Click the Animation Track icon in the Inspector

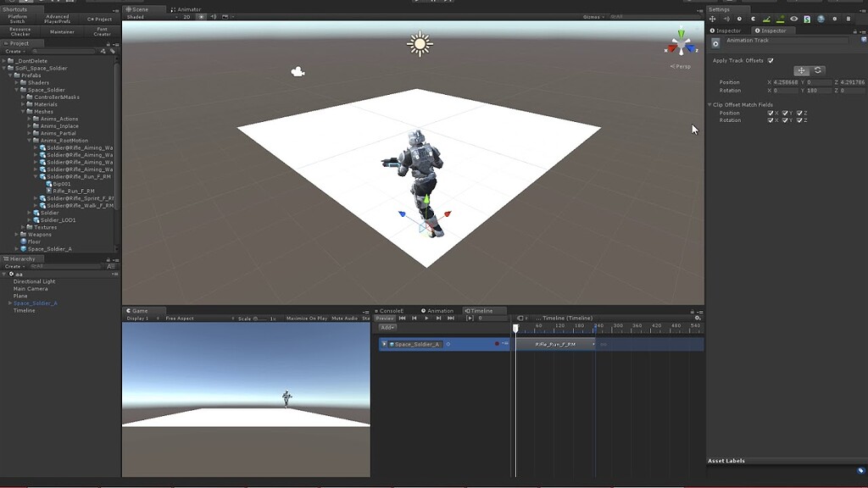tap(715, 42)
